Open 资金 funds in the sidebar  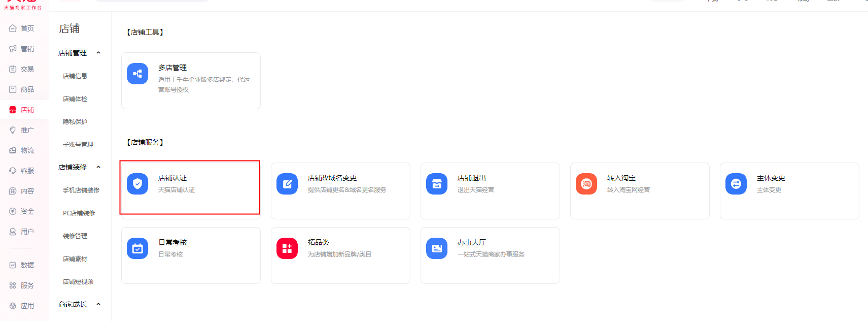click(22, 211)
